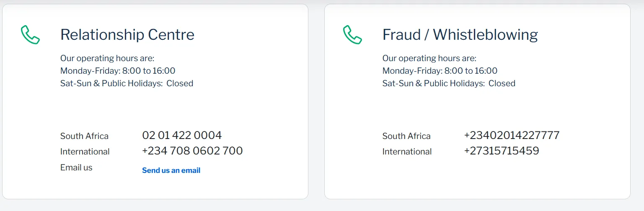Select the 'Relationship Centre' heading
The width and height of the screenshot is (644, 211).
(127, 34)
